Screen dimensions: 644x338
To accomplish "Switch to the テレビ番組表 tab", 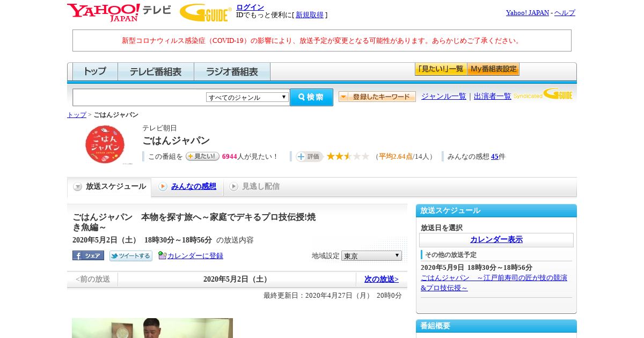I will (x=156, y=71).
